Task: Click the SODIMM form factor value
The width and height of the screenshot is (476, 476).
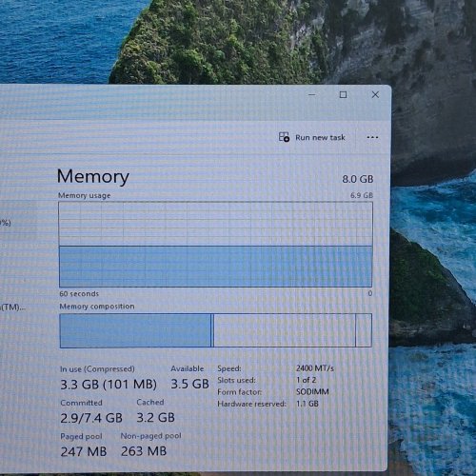Action: tap(312, 392)
